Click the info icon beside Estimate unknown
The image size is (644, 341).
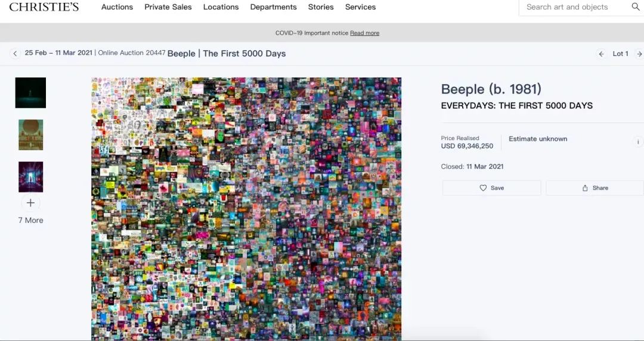click(638, 142)
